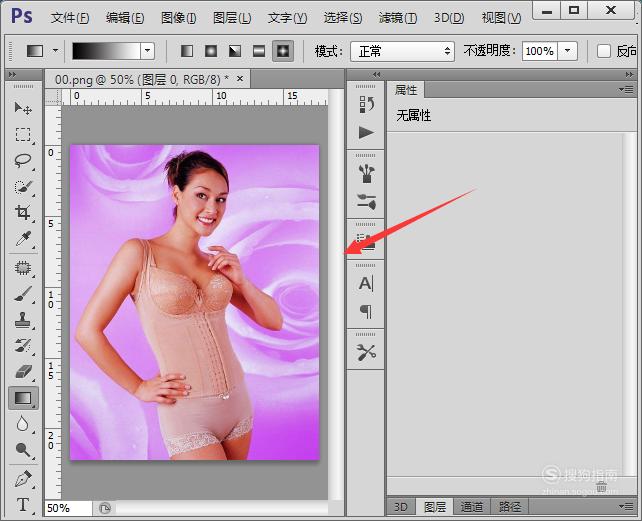Select the Horizontal Type tool
Viewport: 642px width, 521px height.
point(23,505)
